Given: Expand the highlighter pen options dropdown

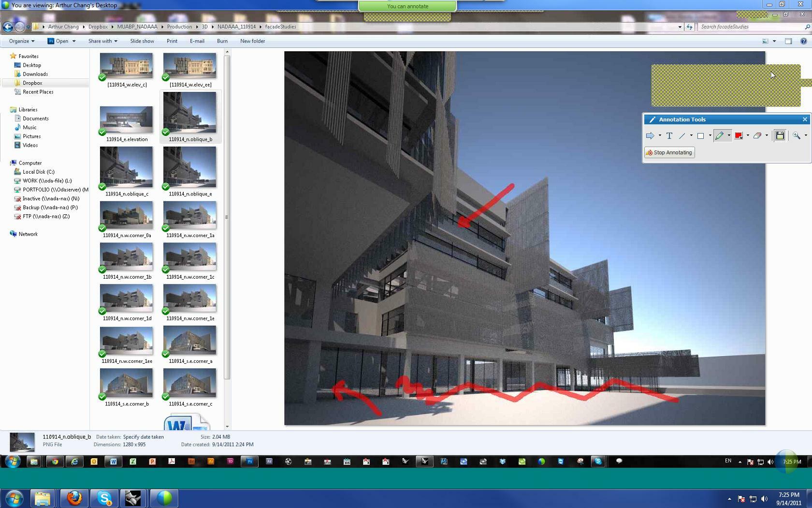Looking at the screenshot, I should pyautogui.click(x=729, y=136).
